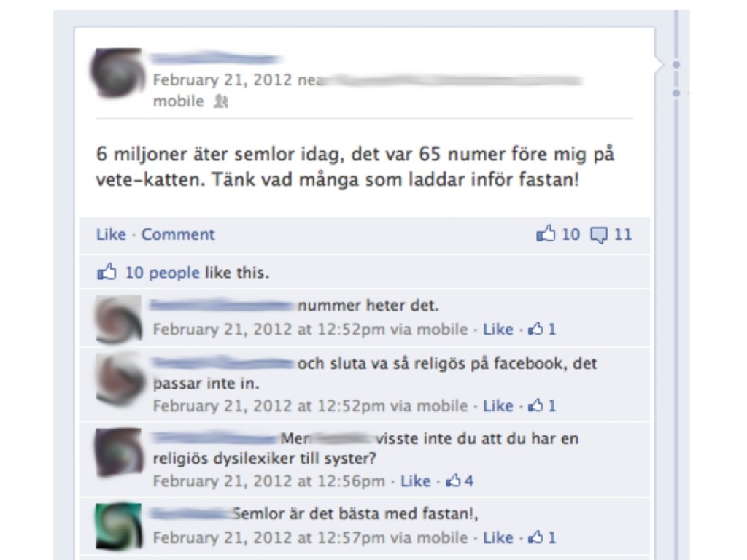Image resolution: width=747 pixels, height=560 pixels.
Task: Like the 'religiös dysilexiker' comment
Action: [415, 481]
